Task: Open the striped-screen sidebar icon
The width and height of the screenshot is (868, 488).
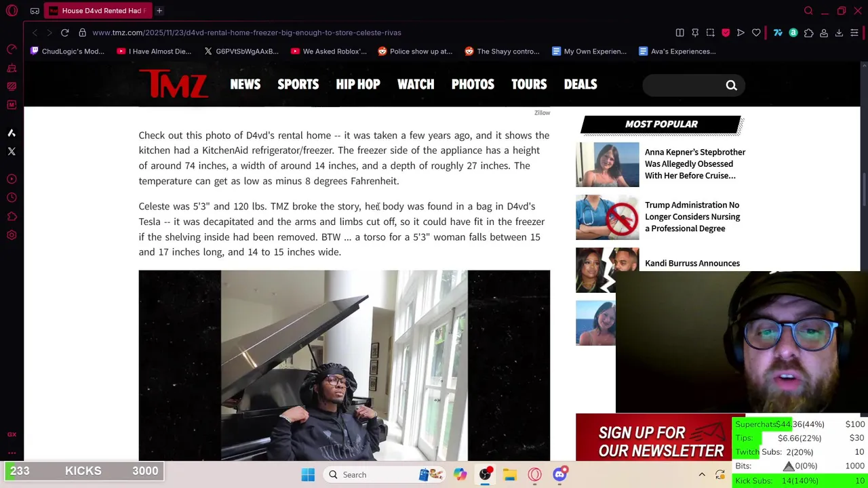Action: point(12,86)
